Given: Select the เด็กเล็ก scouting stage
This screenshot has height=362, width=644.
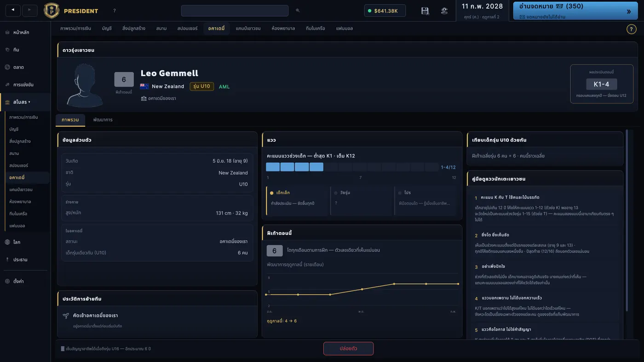Looking at the screenshot, I should click(x=298, y=201).
